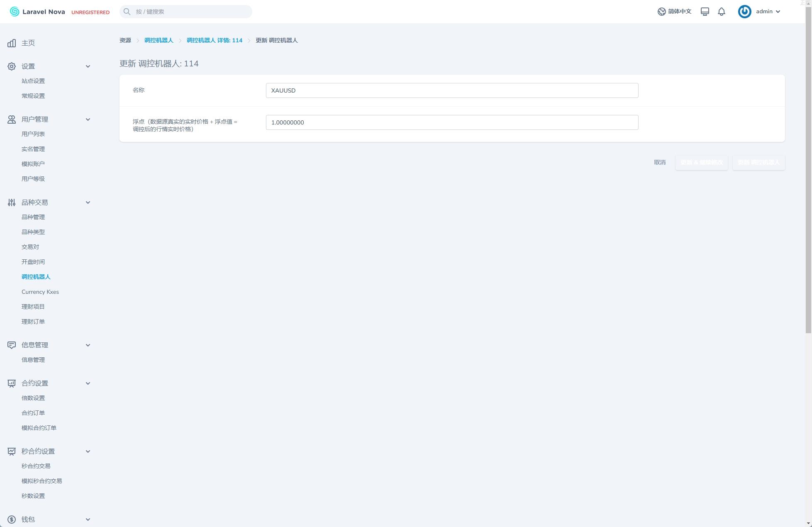Click the 品种交易 sliders icon
This screenshot has width=812, height=527.
coord(12,203)
